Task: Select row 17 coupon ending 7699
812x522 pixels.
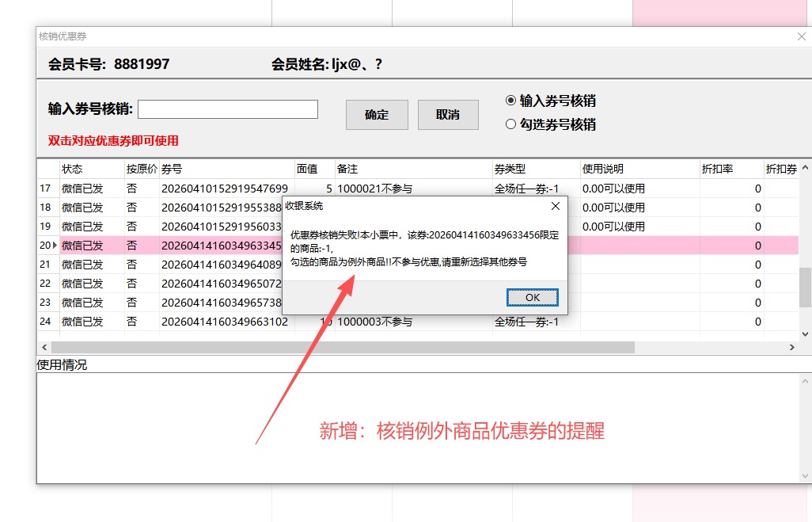Action: (x=225, y=189)
